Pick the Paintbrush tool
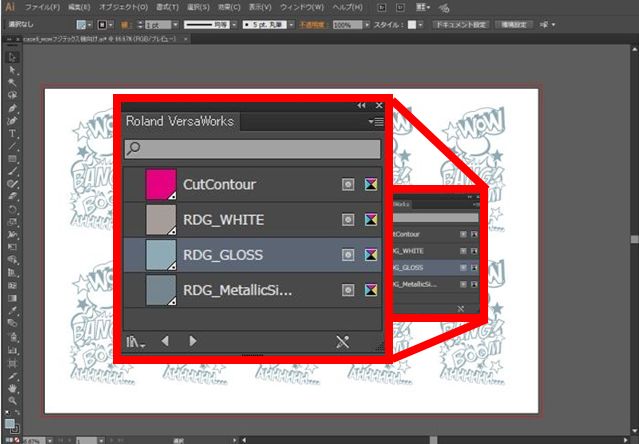Viewport: 639px width, 444px height. pyautogui.click(x=12, y=171)
